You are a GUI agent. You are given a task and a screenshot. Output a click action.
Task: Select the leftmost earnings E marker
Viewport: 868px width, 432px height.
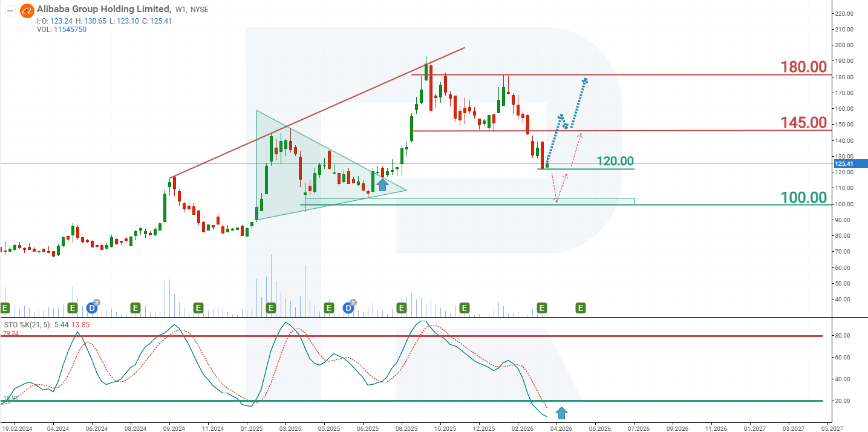click(5, 308)
